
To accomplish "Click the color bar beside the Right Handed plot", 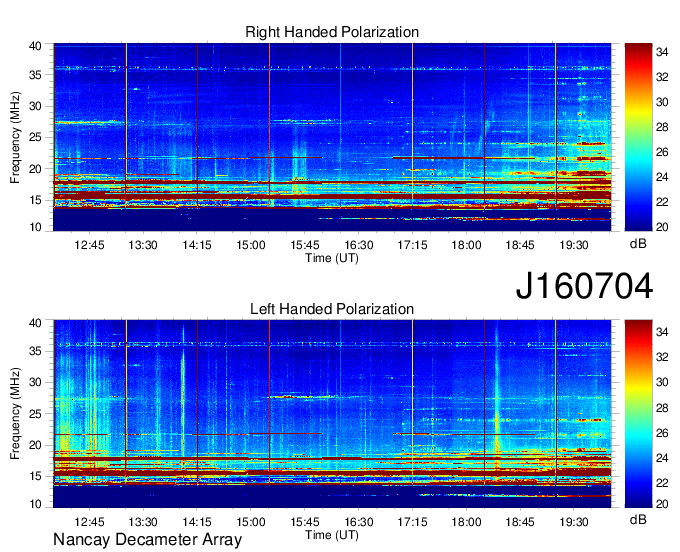I will pos(638,137).
